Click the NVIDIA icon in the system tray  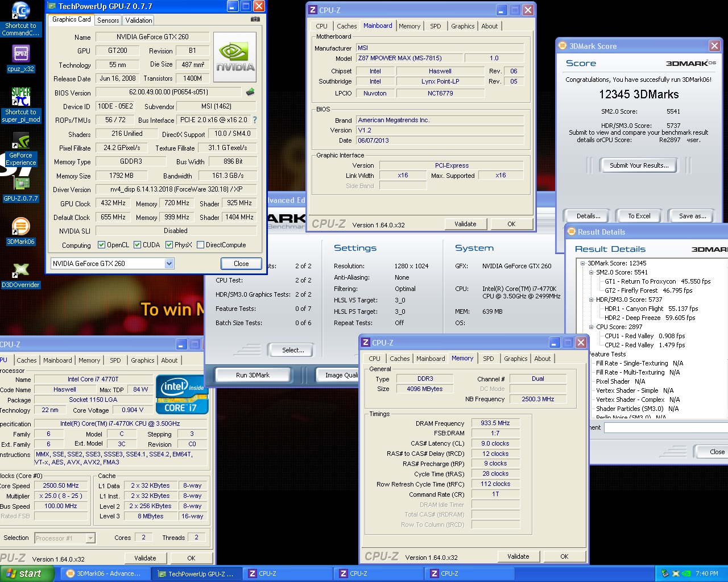686,573
